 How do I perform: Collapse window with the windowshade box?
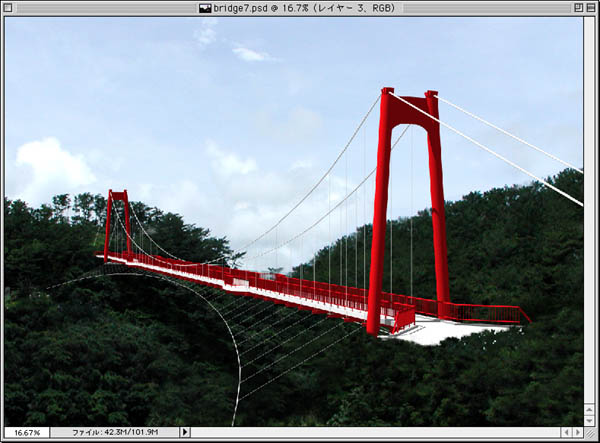591,8
